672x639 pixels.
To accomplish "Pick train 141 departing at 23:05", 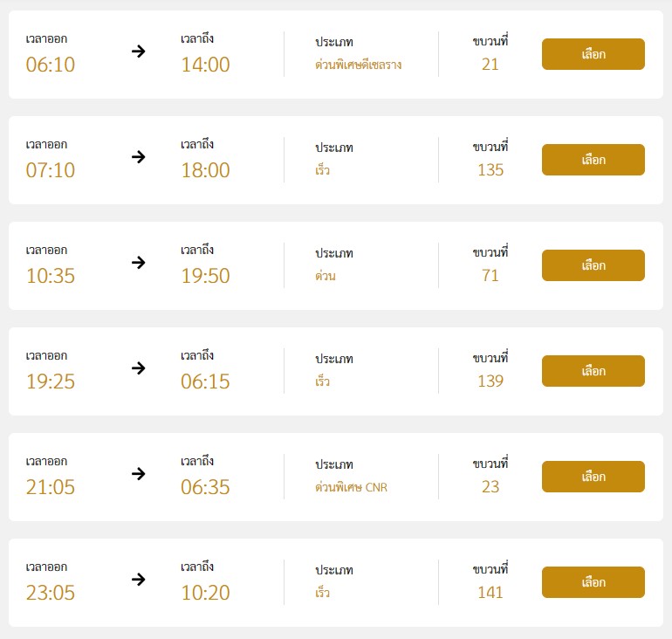I will point(593,582).
